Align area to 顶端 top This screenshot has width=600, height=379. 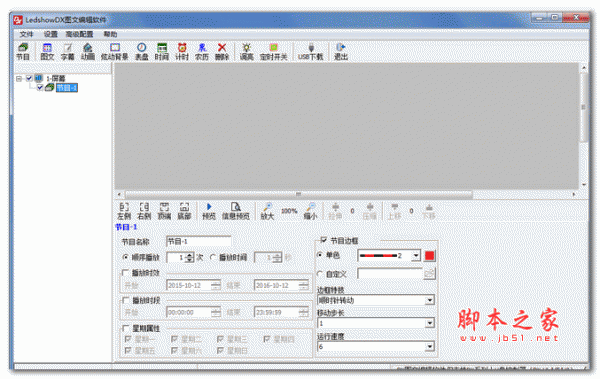click(x=164, y=211)
